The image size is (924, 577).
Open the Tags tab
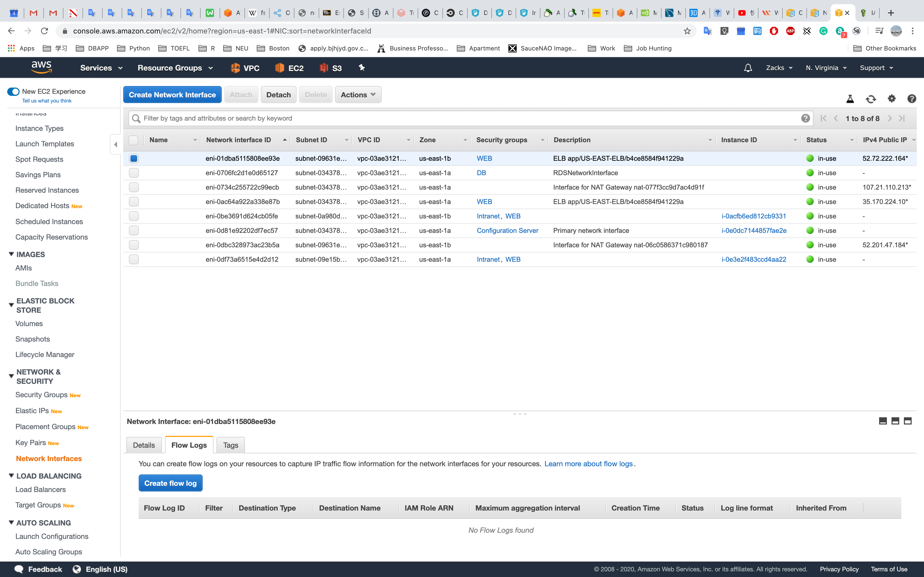(230, 445)
